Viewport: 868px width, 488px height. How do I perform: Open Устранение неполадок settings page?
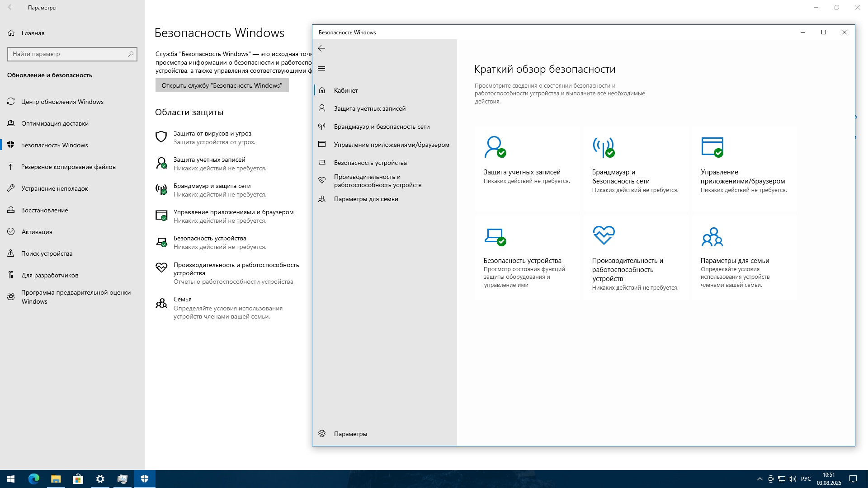[x=72, y=188]
